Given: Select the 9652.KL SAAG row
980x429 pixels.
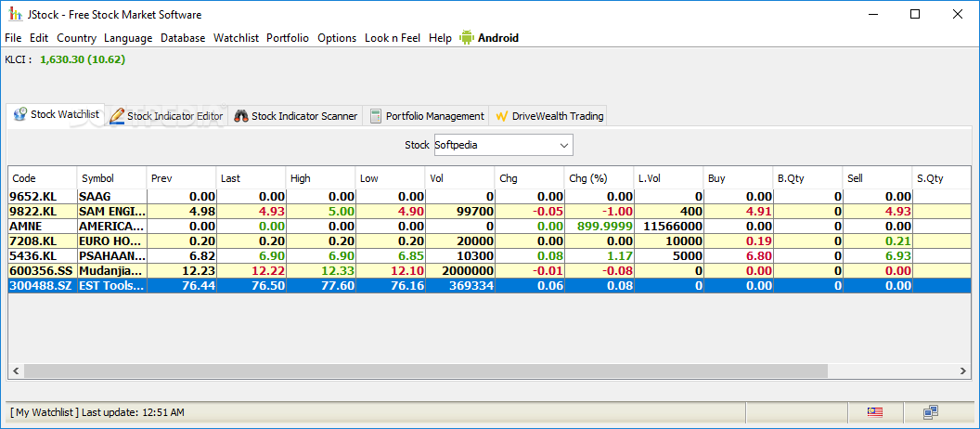Looking at the screenshot, I should 489,196.
